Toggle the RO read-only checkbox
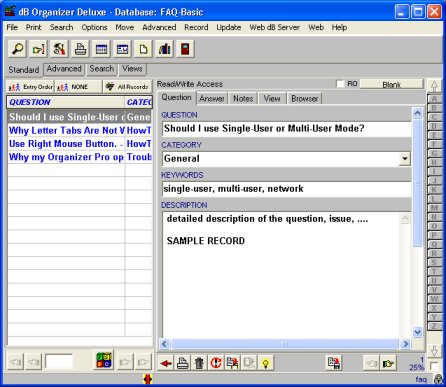Image resolution: width=446 pixels, height=387 pixels. tap(340, 84)
